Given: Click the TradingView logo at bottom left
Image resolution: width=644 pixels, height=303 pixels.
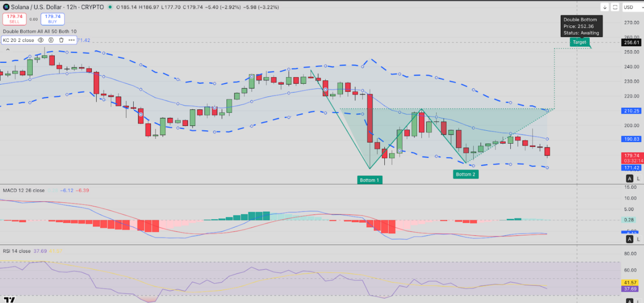Looking at the screenshot, I should [x=9, y=299].
